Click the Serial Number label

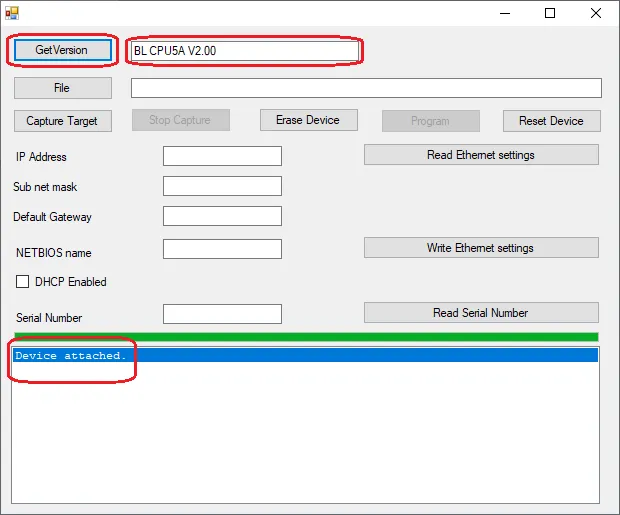pos(49,318)
